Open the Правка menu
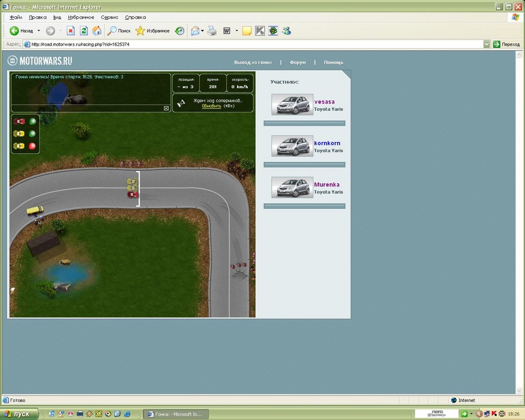 pos(37,17)
